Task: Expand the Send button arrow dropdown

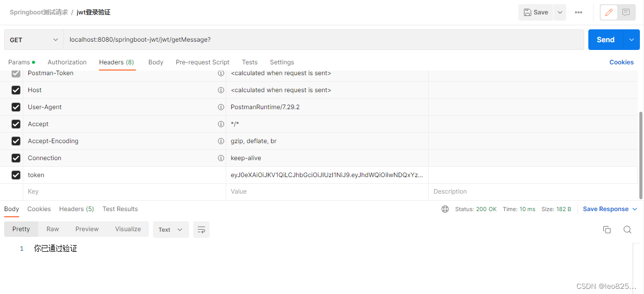Action: [631, 40]
